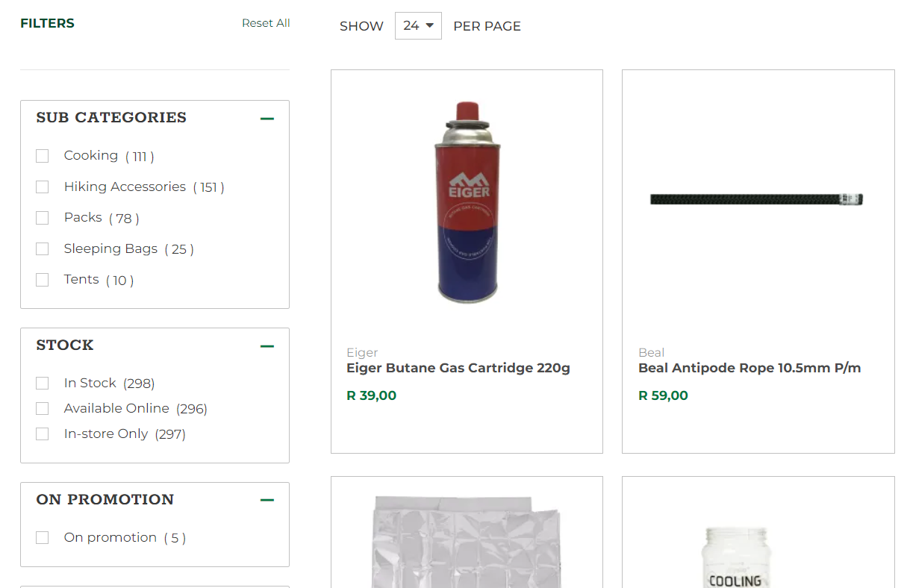Click the Cooling jar product image
The width and height of the screenshot is (910, 588).
pyautogui.click(x=735, y=556)
